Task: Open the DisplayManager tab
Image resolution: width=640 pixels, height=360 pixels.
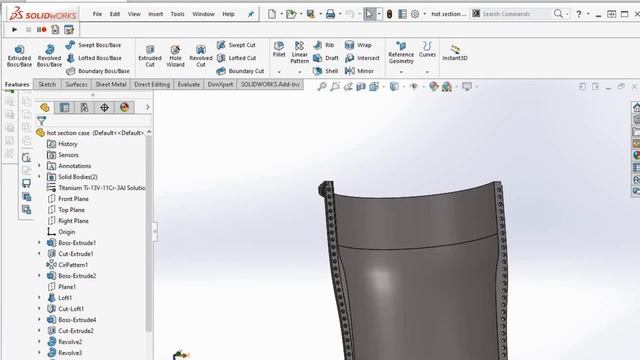Action: pos(124,107)
